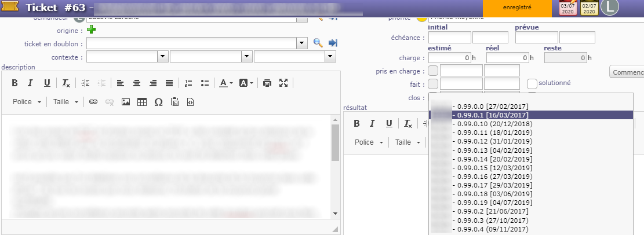Select version 0.99.0.13 [04/02/2019]
This screenshot has width=644, height=235.
point(530,150)
